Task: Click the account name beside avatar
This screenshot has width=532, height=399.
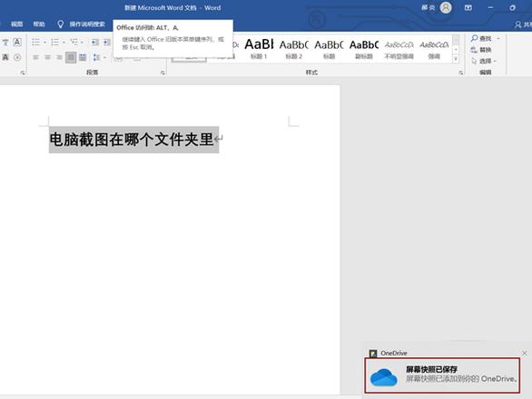Action: coord(429,7)
